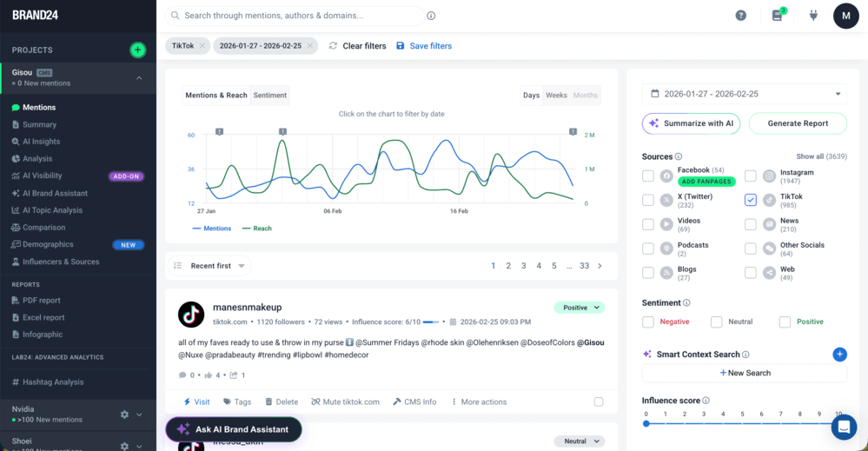Uncheck the TikTok source checkbox

pos(751,200)
